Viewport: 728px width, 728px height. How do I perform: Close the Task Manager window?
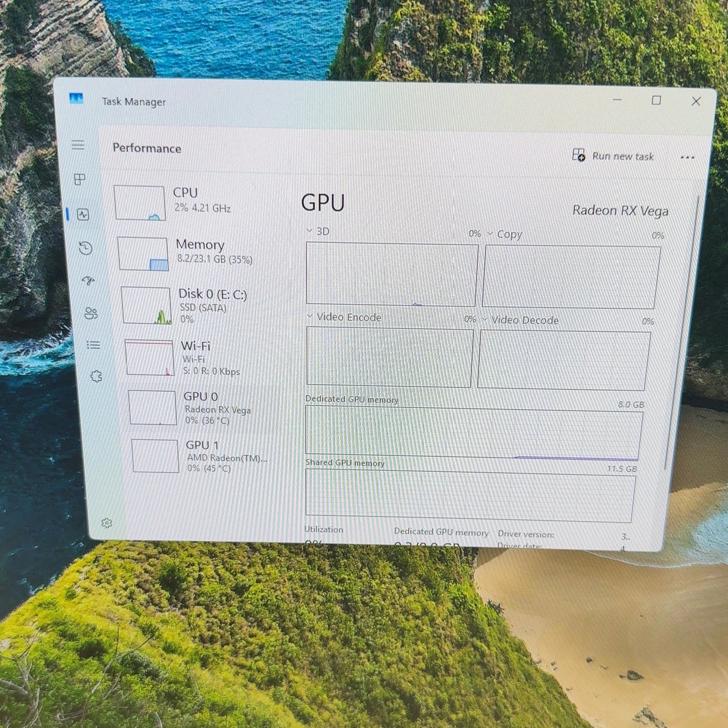click(696, 102)
